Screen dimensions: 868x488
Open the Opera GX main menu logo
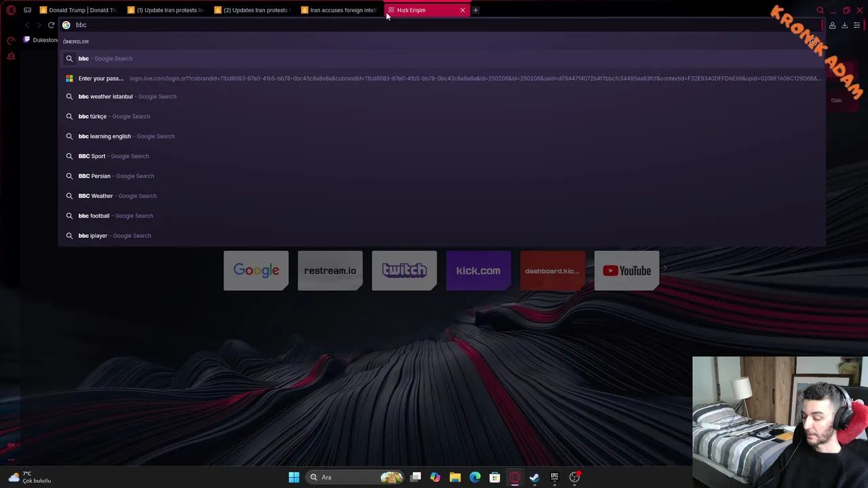[11, 10]
